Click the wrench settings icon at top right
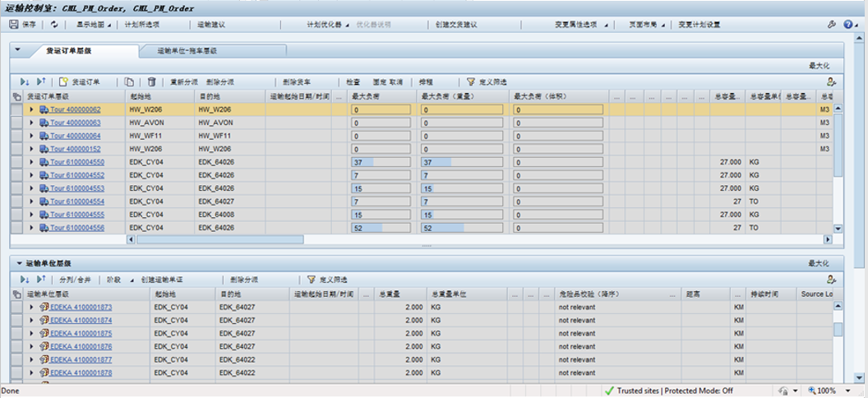This screenshot has height=398, width=868. point(831,25)
